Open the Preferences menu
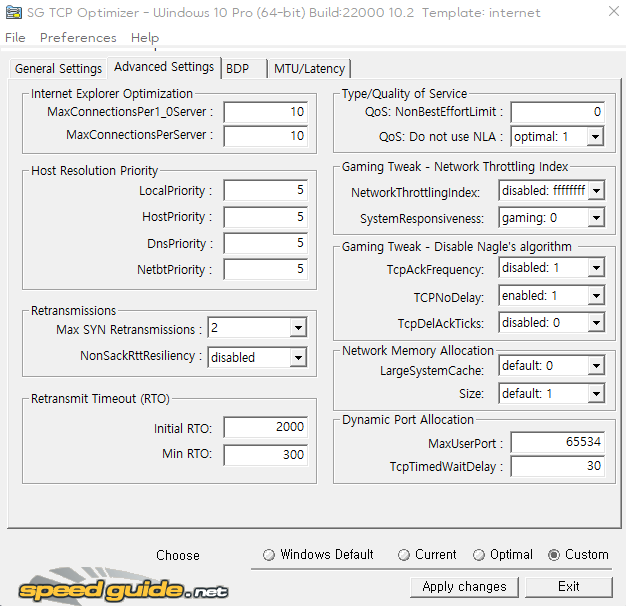This screenshot has width=626, height=606. point(78,38)
